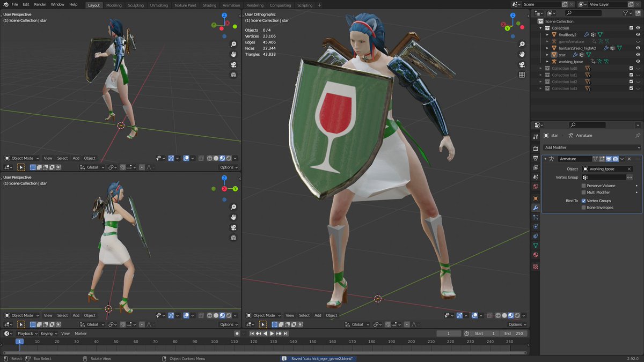Image resolution: width=644 pixels, height=362 pixels.
Task: Uncheck the Vertex Groups checkbox
Action: click(x=584, y=201)
